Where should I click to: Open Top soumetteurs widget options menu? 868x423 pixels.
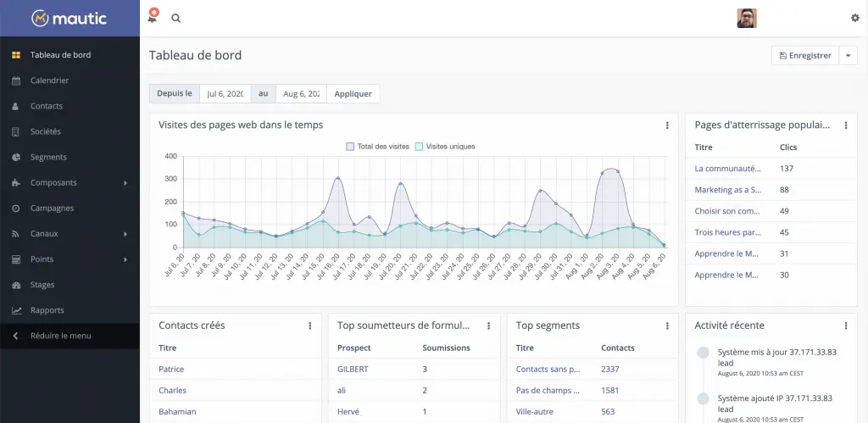coord(489,326)
